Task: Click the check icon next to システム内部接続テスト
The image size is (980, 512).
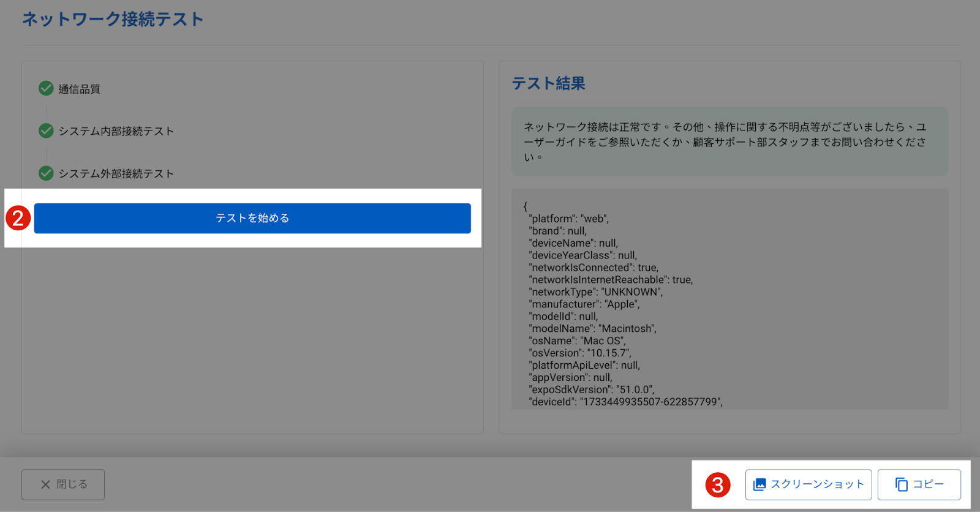Action: coord(46,130)
